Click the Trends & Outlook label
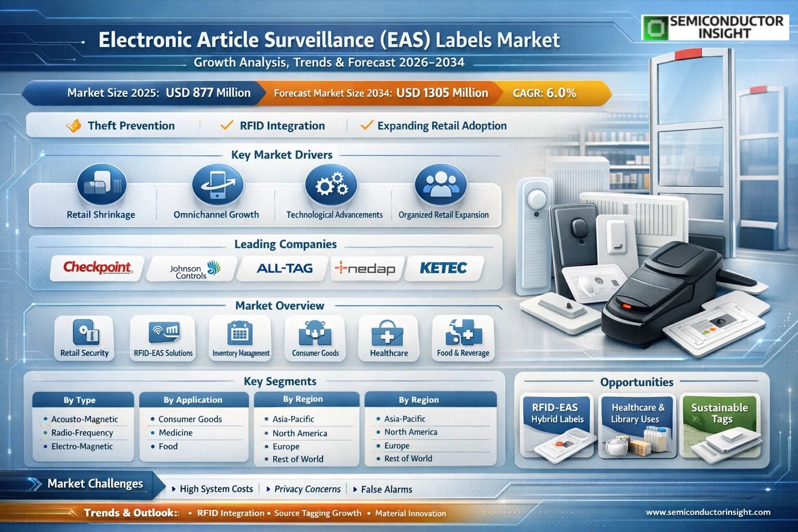 tap(130, 513)
